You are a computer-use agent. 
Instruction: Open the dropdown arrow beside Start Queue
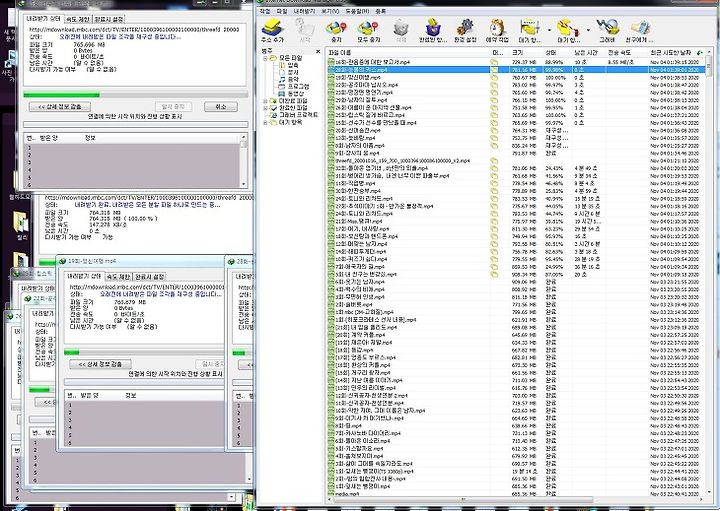pyautogui.click(x=549, y=30)
